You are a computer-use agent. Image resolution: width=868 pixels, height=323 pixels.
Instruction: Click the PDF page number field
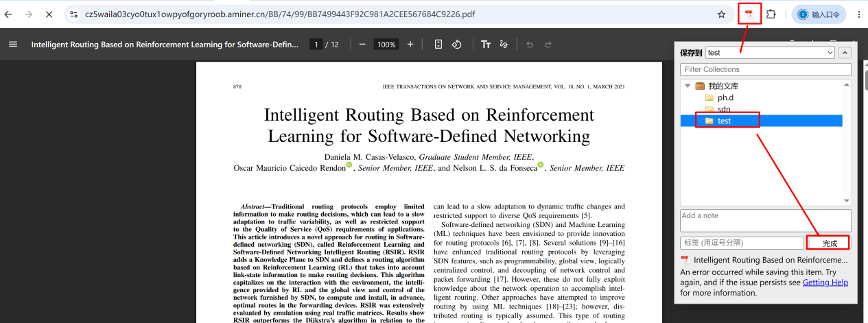pyautogui.click(x=316, y=44)
